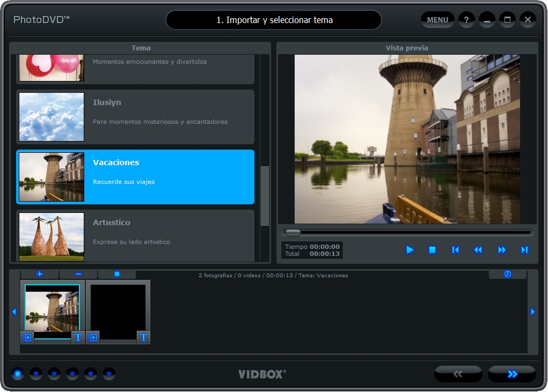Stop the preview playback
This screenshot has height=392, width=548.
(x=432, y=250)
